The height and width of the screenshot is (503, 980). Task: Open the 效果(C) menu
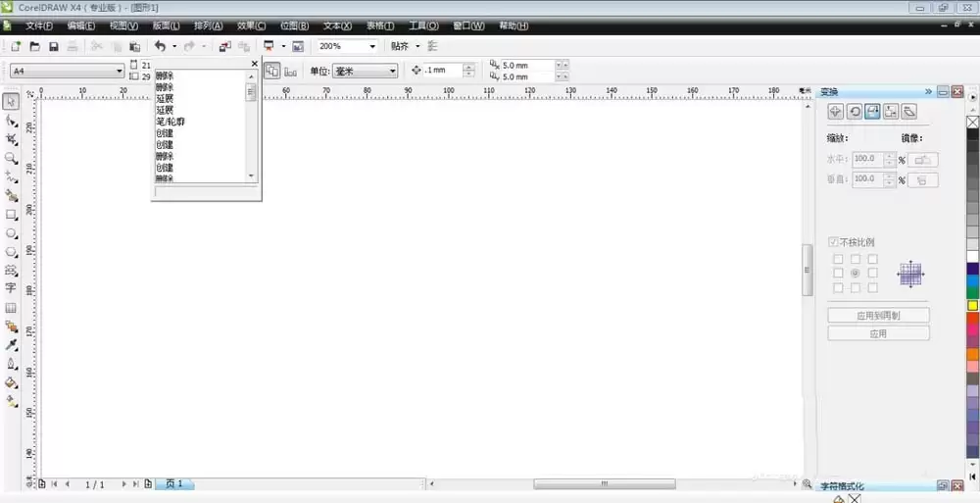(x=252, y=25)
